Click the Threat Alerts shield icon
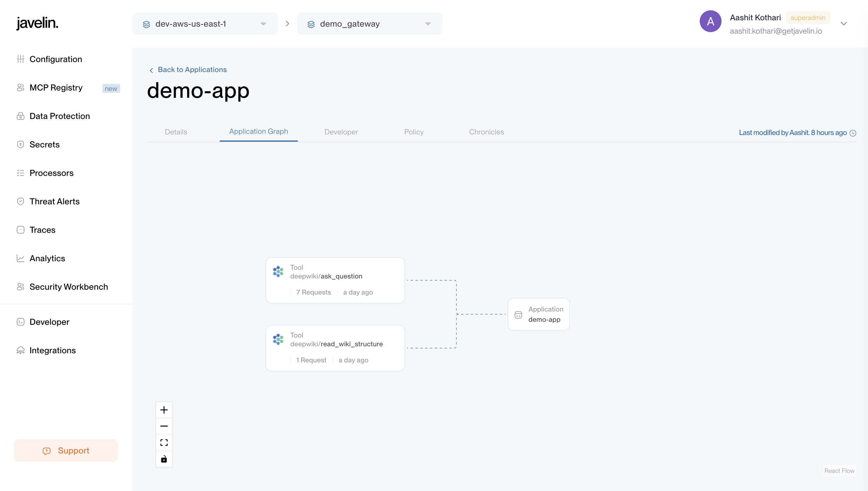 (x=21, y=201)
